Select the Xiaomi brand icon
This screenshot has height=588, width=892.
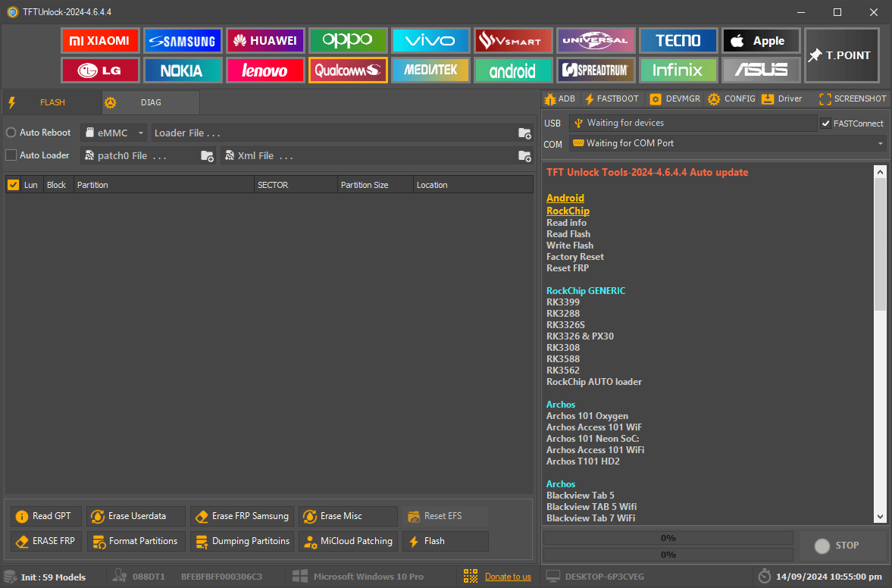(x=100, y=41)
